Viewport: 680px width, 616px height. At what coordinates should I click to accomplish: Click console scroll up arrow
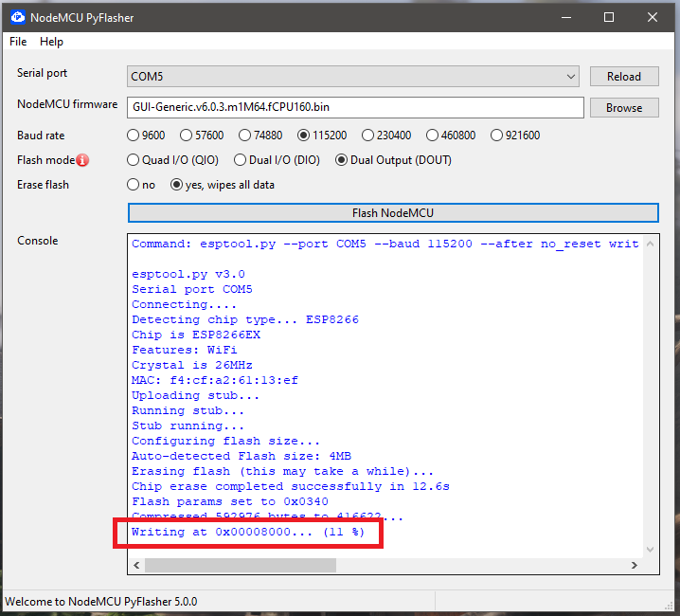tap(650, 244)
